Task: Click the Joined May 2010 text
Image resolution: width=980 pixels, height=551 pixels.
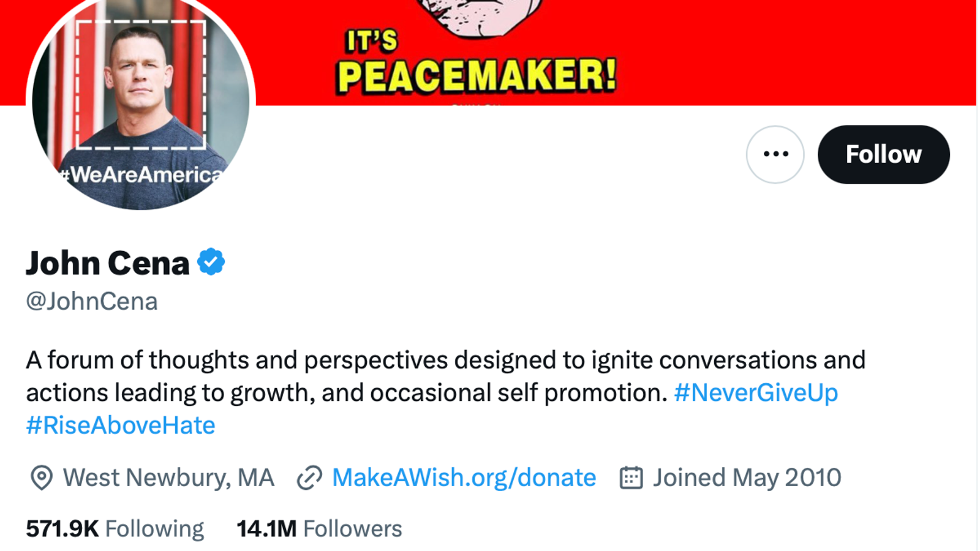Action: 747,478
